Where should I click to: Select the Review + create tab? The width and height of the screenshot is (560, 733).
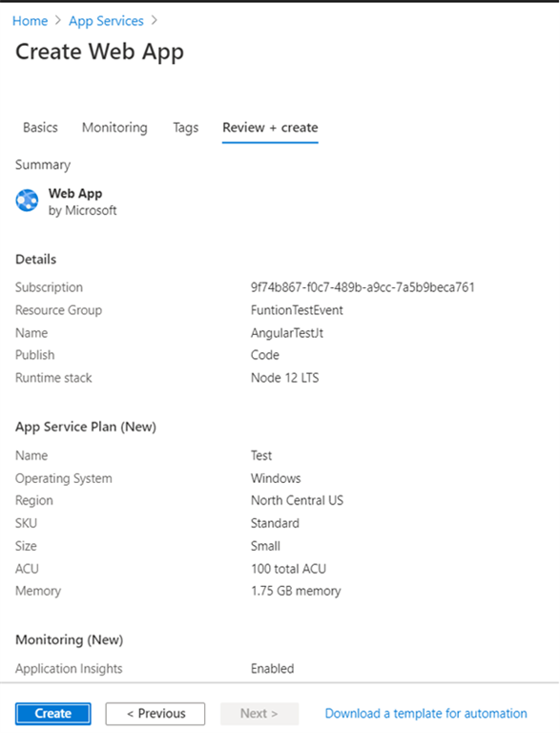tap(270, 128)
